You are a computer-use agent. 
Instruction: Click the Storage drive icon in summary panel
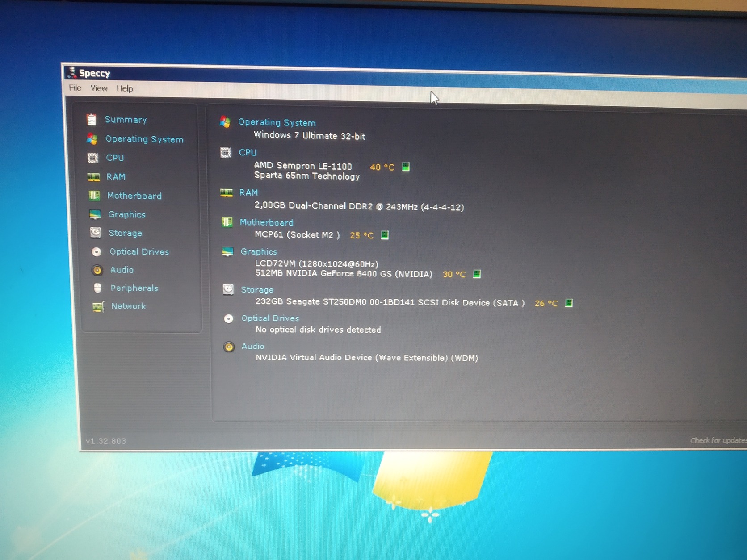tap(228, 289)
